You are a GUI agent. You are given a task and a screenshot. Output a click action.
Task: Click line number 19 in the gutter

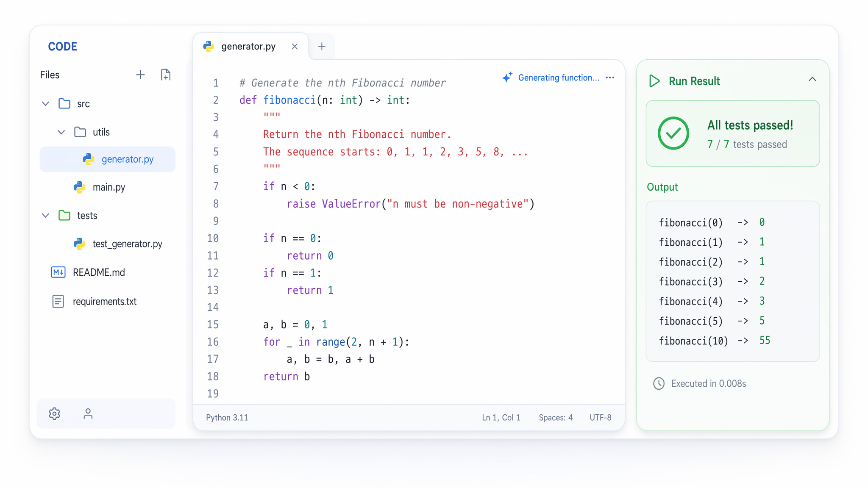click(x=213, y=394)
